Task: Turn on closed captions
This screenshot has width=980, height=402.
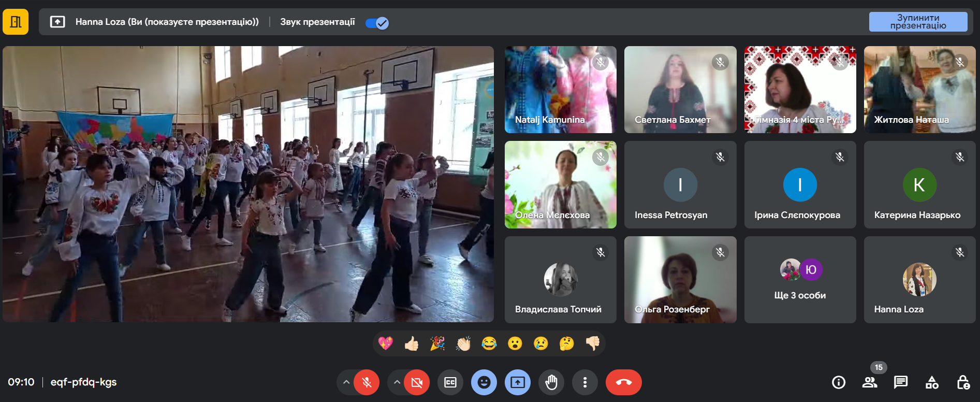Action: pyautogui.click(x=450, y=382)
